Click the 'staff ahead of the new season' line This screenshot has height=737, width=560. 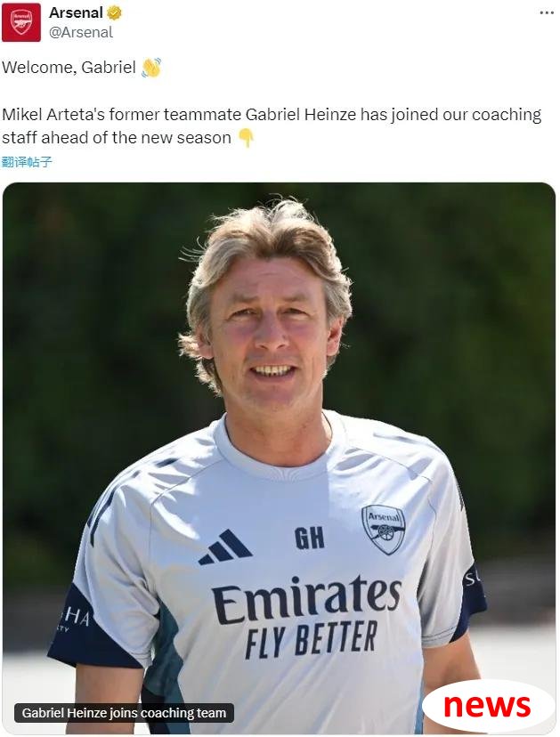pyautogui.click(x=117, y=138)
